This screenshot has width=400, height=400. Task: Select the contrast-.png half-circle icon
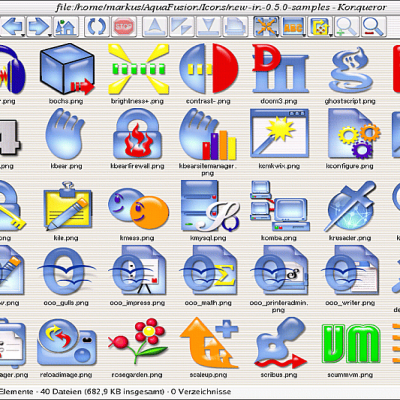(x=209, y=69)
